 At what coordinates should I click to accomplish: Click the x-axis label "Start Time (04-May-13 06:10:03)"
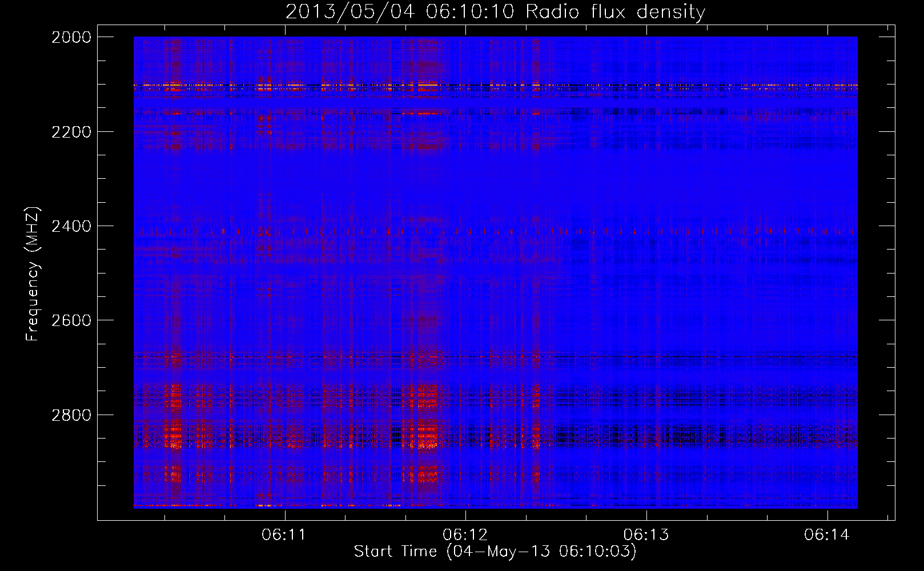495,552
